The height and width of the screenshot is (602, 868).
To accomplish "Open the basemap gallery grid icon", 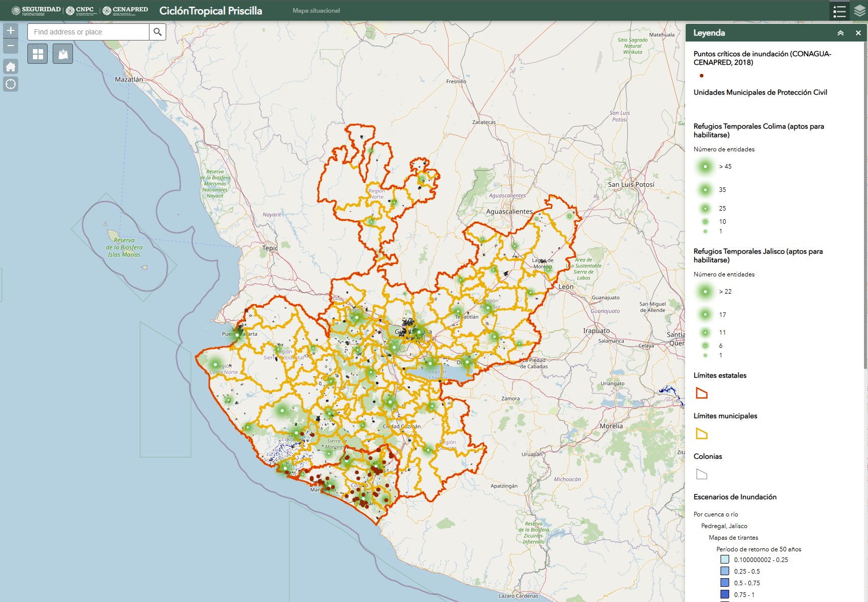I will click(x=38, y=54).
